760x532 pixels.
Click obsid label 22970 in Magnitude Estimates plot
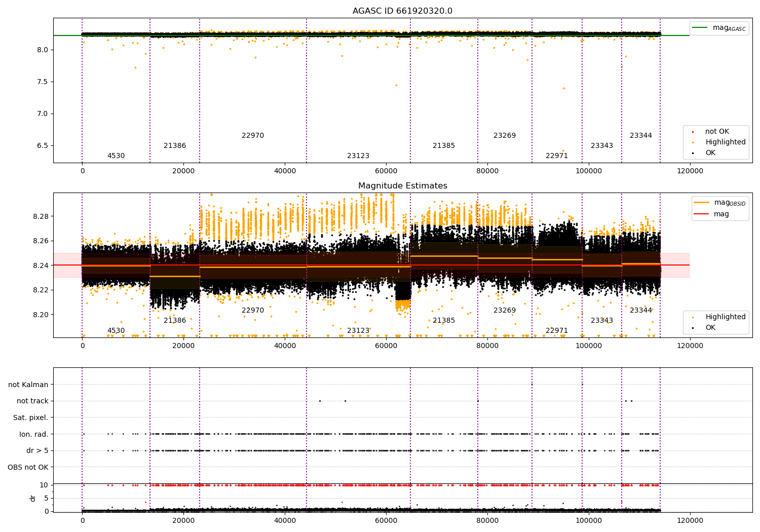[253, 311]
